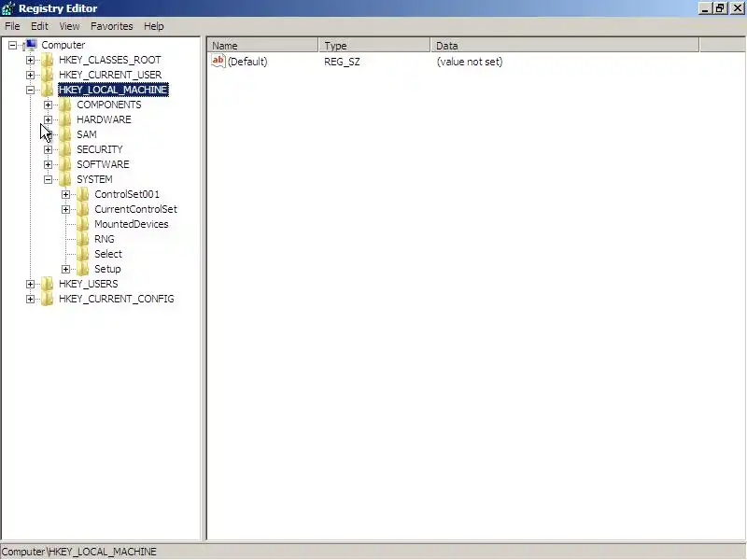Sort values by the Name column header

pyautogui.click(x=263, y=46)
